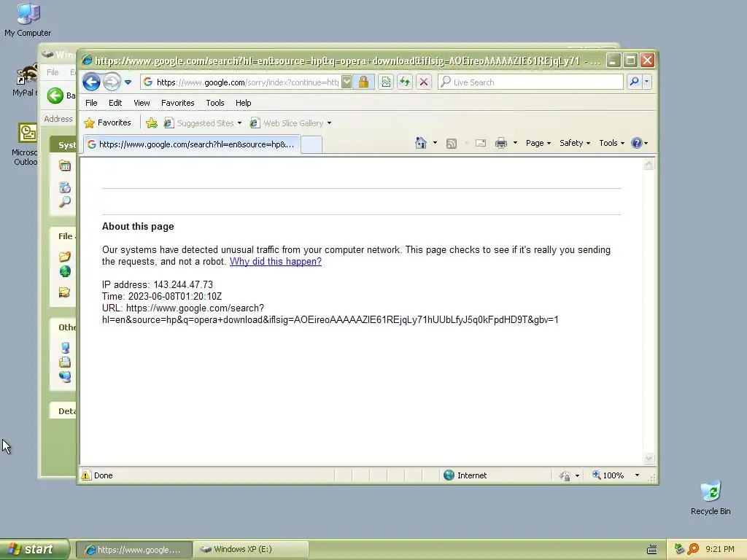The height and width of the screenshot is (560, 747).
Task: Open recent pages dropdown arrow
Action: (x=128, y=82)
